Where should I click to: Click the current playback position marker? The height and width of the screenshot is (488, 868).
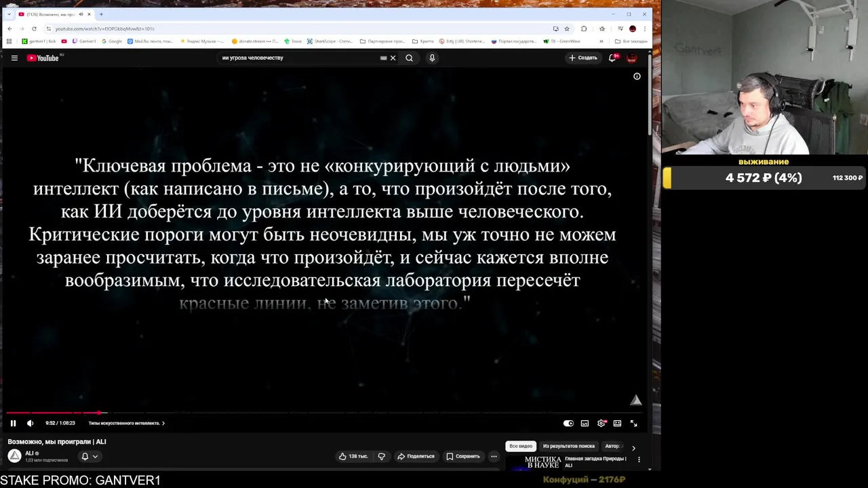(x=99, y=412)
